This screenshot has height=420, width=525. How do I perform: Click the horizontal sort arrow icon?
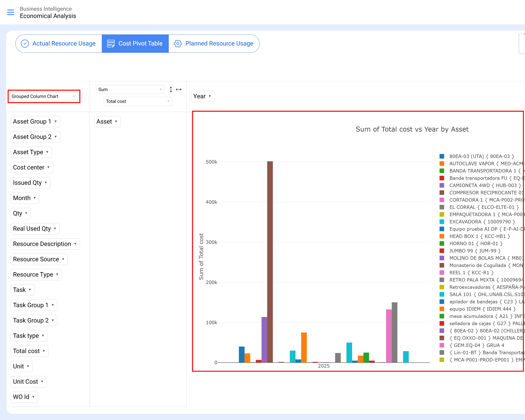click(x=179, y=89)
